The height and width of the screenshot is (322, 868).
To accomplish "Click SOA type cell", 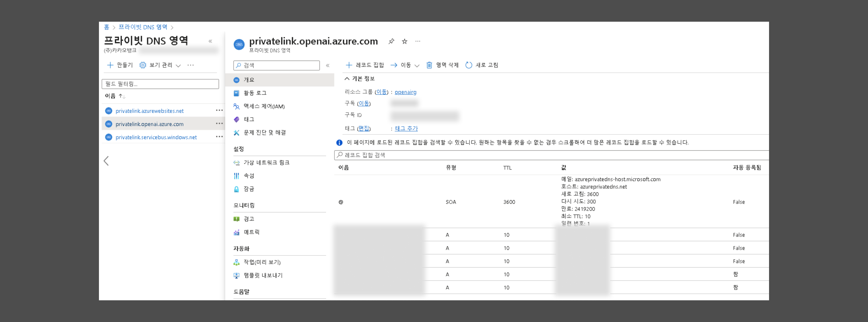I will (451, 202).
